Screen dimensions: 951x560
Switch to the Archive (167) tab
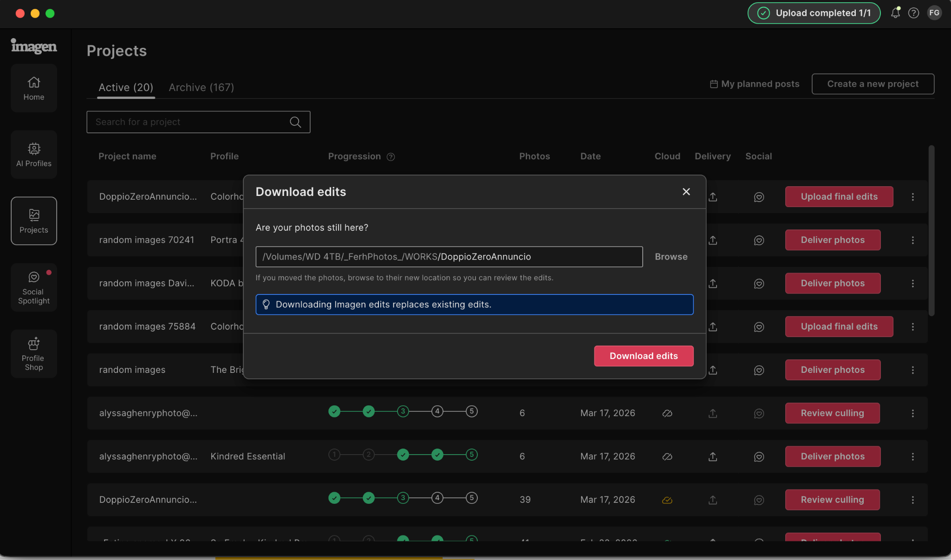click(x=202, y=87)
